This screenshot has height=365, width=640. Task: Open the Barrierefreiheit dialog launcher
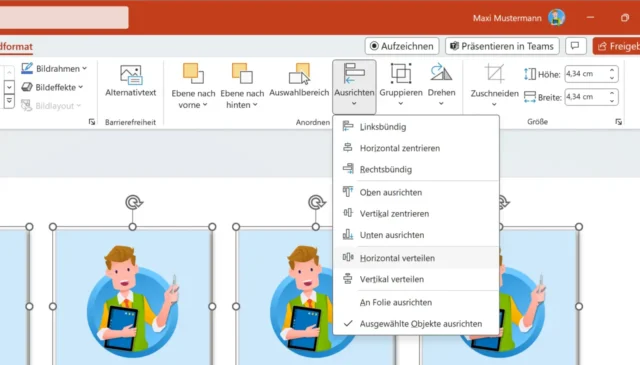pyautogui.click(x=92, y=122)
